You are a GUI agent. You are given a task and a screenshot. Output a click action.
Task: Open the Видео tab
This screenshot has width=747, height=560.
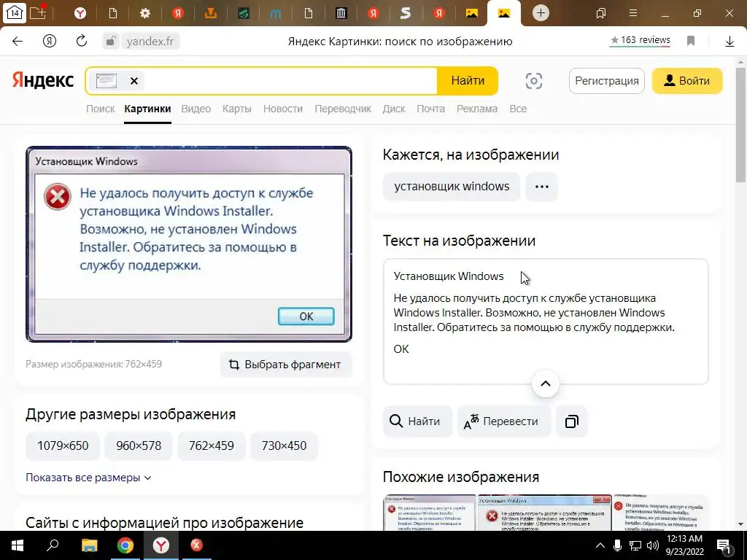pyautogui.click(x=196, y=109)
